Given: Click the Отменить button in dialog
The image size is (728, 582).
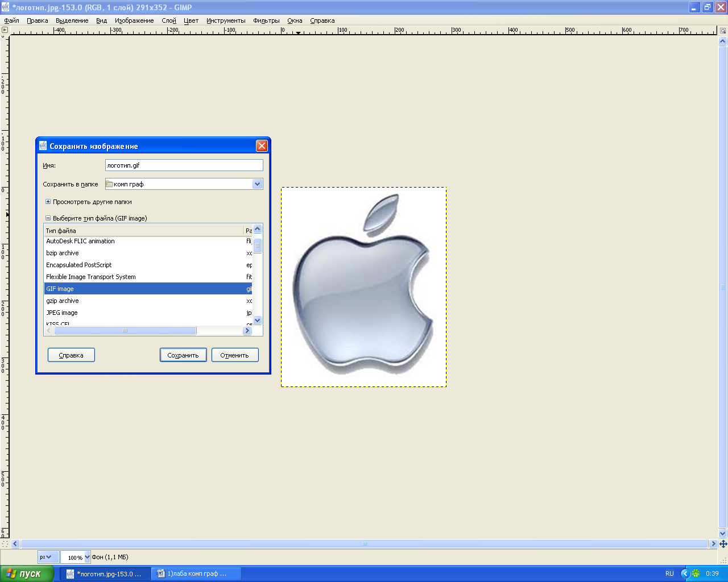Looking at the screenshot, I should pyautogui.click(x=235, y=355).
